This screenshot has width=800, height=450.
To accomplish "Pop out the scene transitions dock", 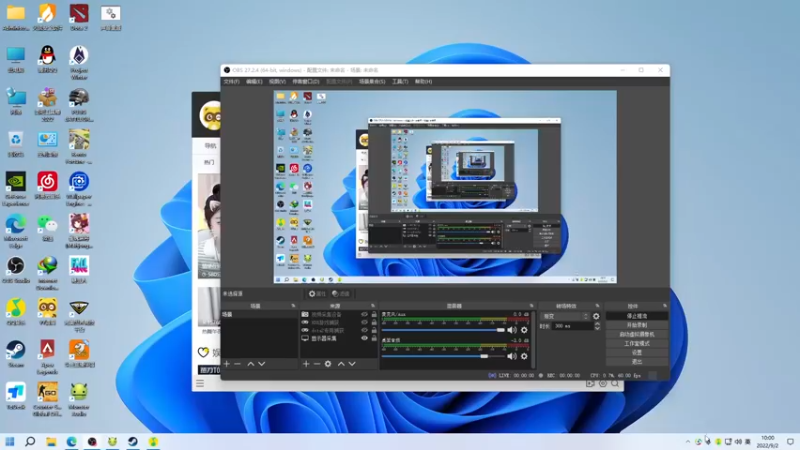I will (597, 306).
